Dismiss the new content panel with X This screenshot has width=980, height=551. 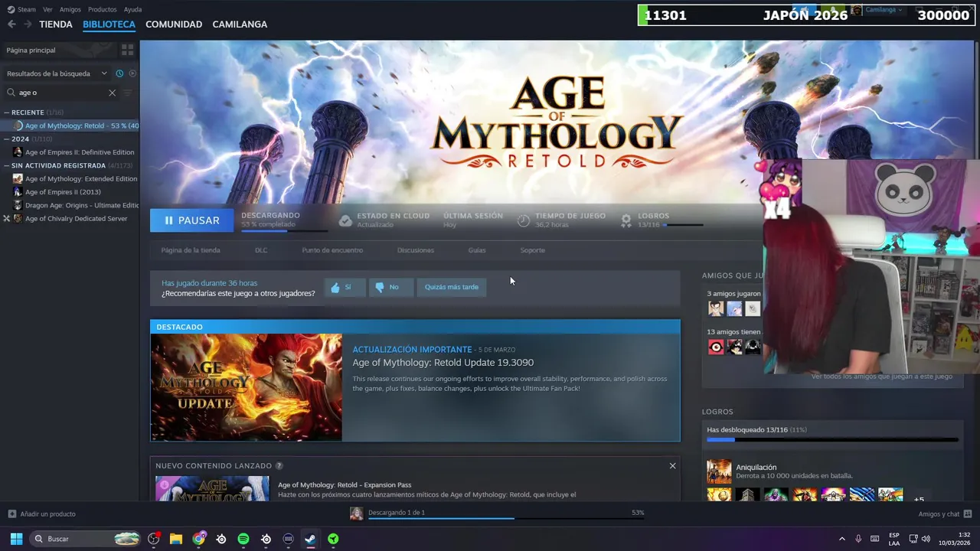point(672,466)
